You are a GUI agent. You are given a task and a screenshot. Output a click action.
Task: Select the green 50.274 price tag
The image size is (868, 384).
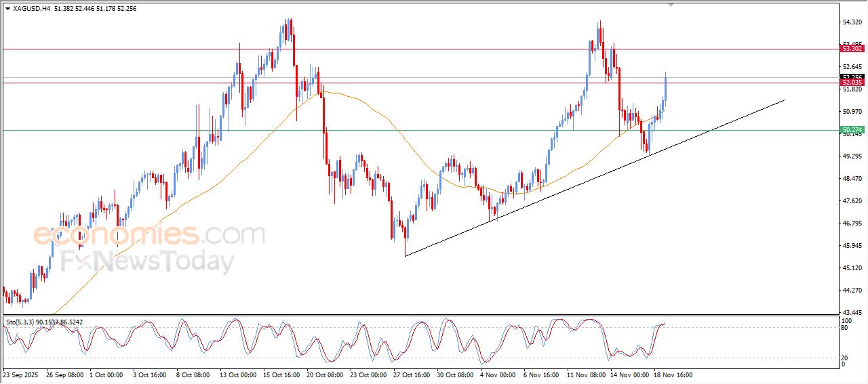pyautogui.click(x=852, y=129)
